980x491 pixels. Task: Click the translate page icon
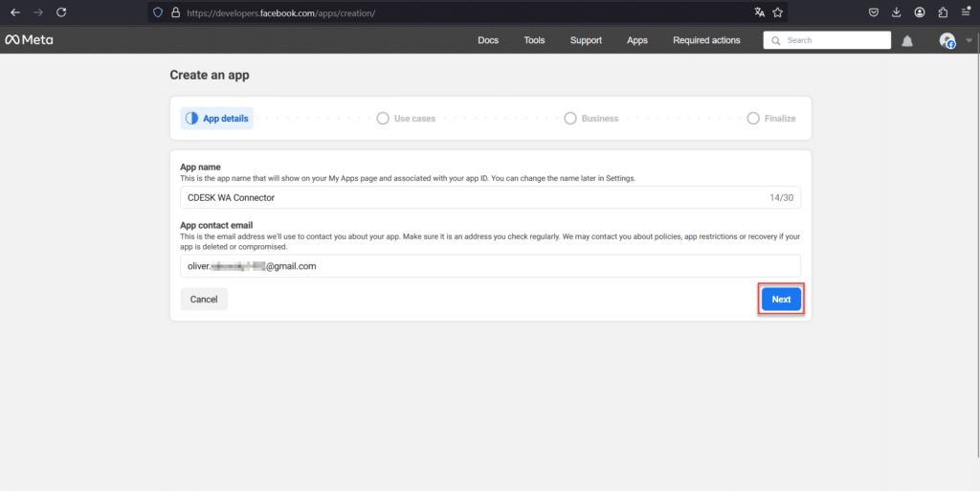coord(759,11)
